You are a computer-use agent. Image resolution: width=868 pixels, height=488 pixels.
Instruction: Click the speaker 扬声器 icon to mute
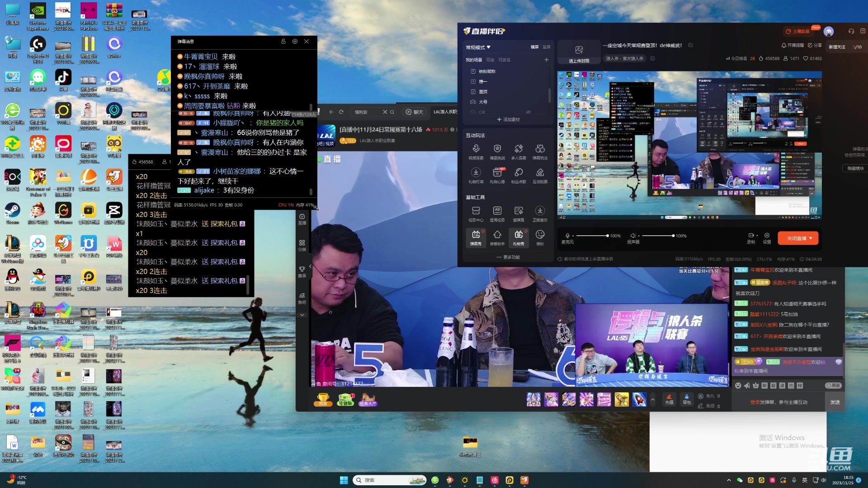(633, 236)
